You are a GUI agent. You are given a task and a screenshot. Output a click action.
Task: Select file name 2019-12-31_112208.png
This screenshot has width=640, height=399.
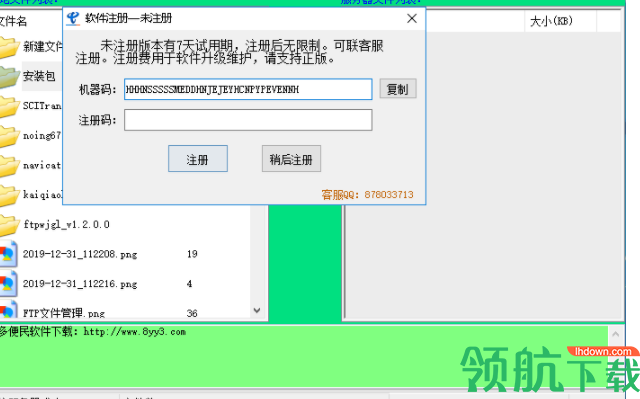(x=80, y=254)
